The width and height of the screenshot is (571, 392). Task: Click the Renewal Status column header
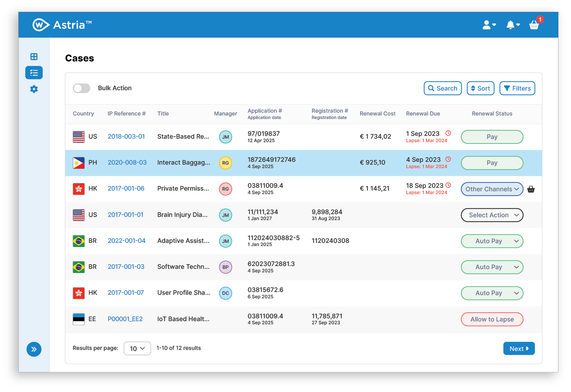(x=492, y=114)
